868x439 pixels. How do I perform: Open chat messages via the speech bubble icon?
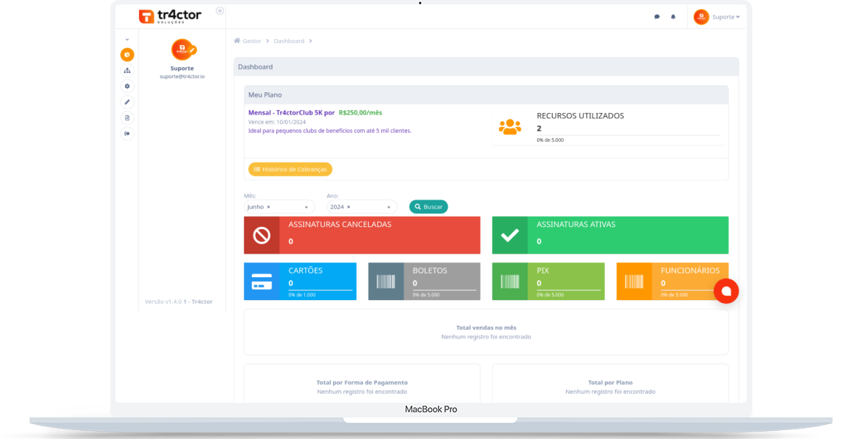[657, 16]
